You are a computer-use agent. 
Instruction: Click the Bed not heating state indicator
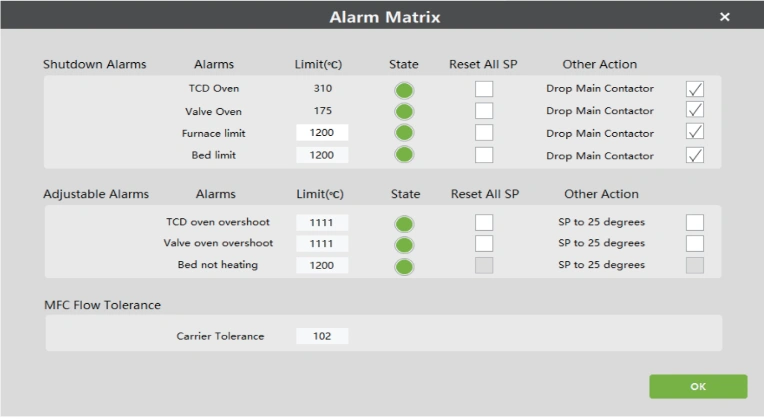point(405,267)
